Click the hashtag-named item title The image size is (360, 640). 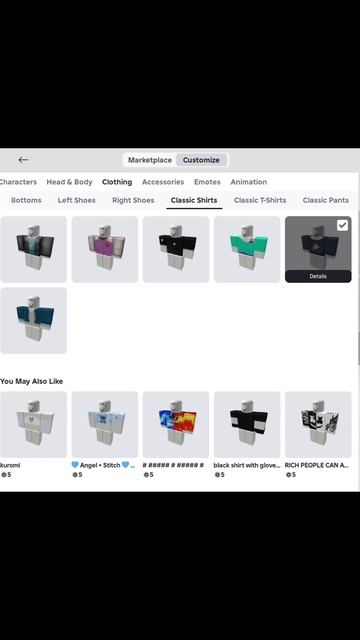pos(173,465)
